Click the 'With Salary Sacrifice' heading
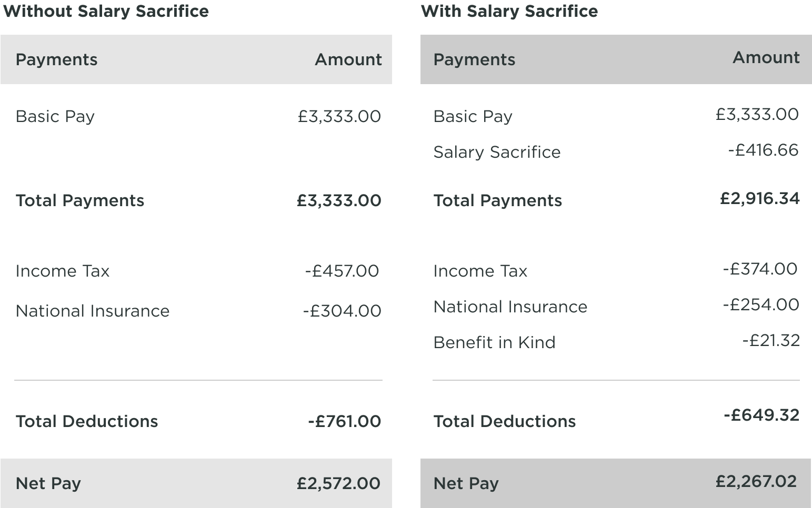Screen dimensions: 812x508 [x=509, y=11]
